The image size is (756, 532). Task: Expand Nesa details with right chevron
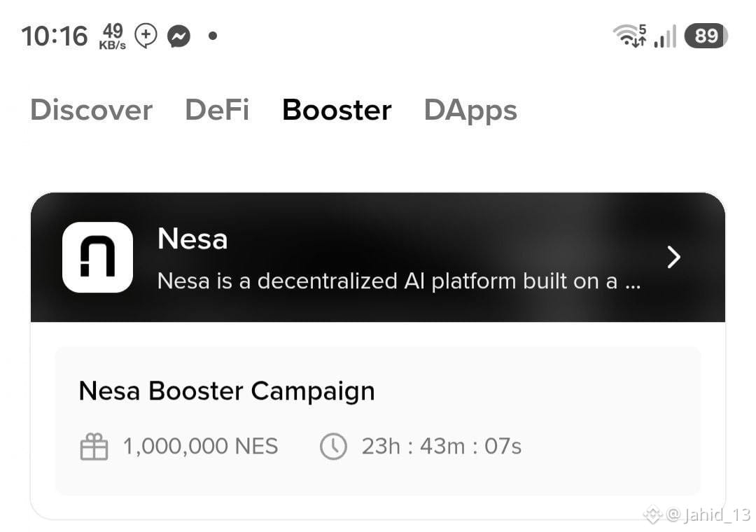tap(673, 257)
